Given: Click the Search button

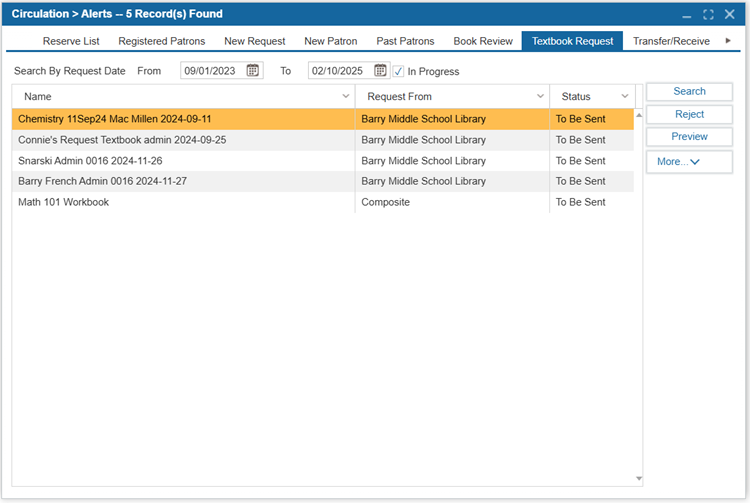Looking at the screenshot, I should coord(689,91).
